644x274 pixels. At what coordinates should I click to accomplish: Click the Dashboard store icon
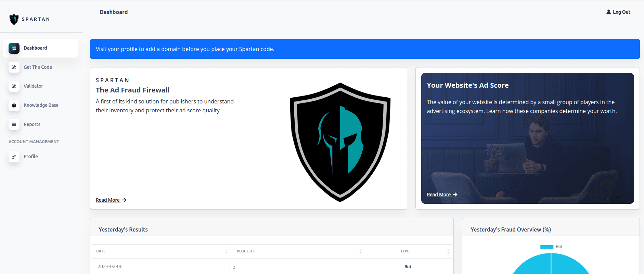click(x=14, y=48)
